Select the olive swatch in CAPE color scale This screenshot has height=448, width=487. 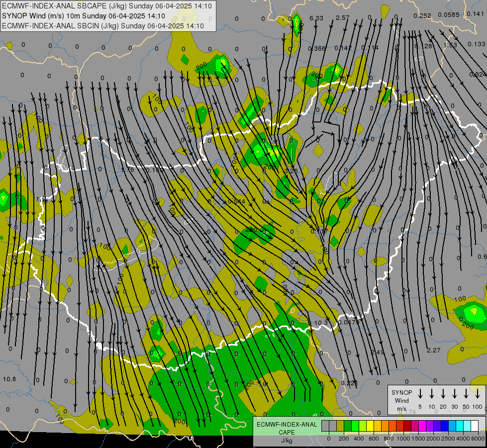[340, 426]
